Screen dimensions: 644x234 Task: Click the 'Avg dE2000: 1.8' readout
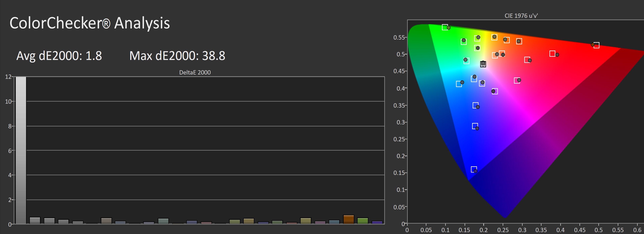tap(59, 56)
